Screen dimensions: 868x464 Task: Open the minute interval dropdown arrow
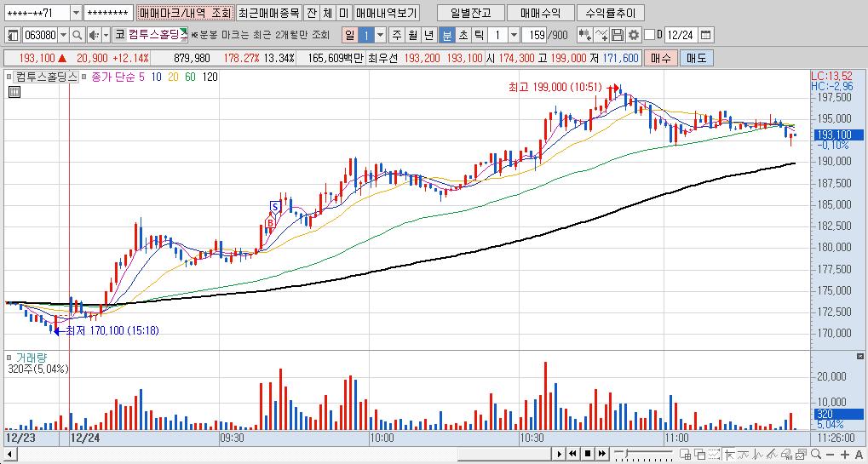click(x=514, y=36)
